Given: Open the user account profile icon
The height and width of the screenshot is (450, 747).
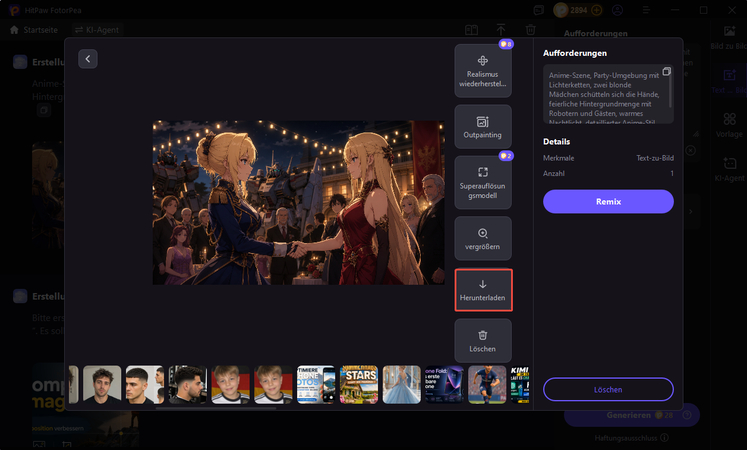Looking at the screenshot, I should (617, 10).
